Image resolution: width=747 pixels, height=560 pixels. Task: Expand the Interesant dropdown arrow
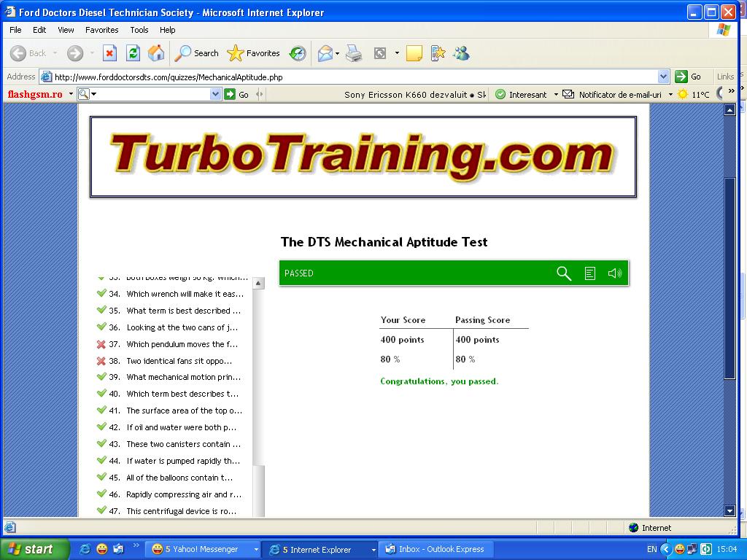pos(556,95)
